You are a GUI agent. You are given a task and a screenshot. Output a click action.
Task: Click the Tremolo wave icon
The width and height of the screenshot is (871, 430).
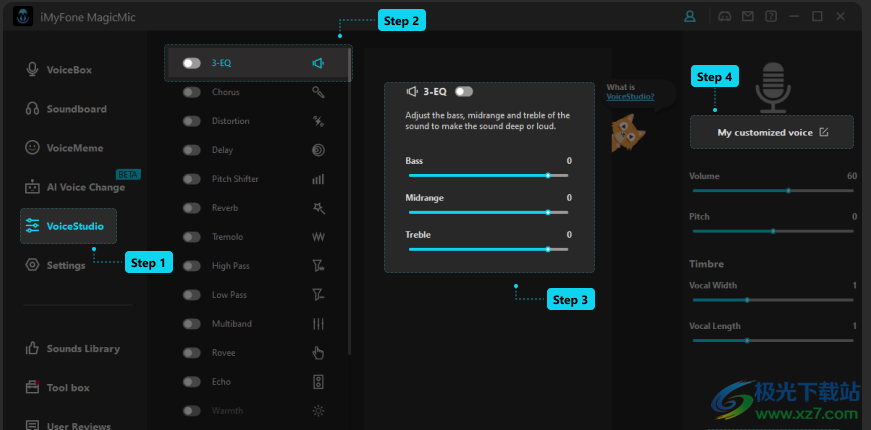pos(318,237)
